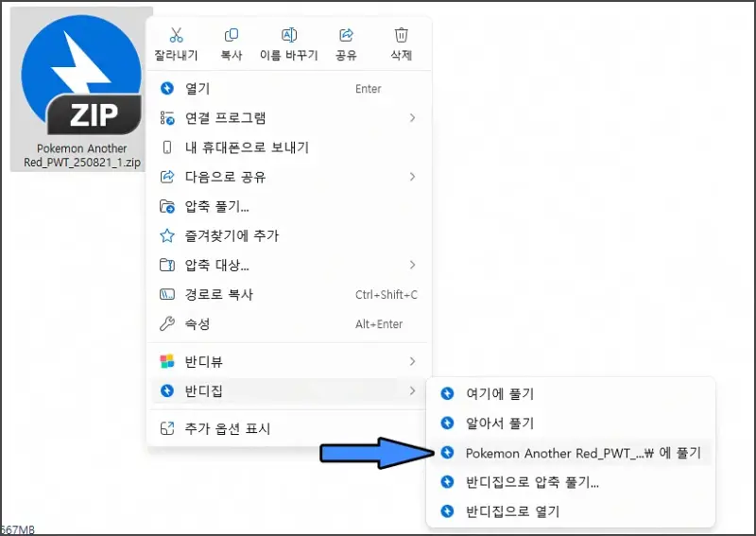Choose 여기에 풀기 in Bandizip submenu
The image size is (756, 536).
(x=571, y=394)
